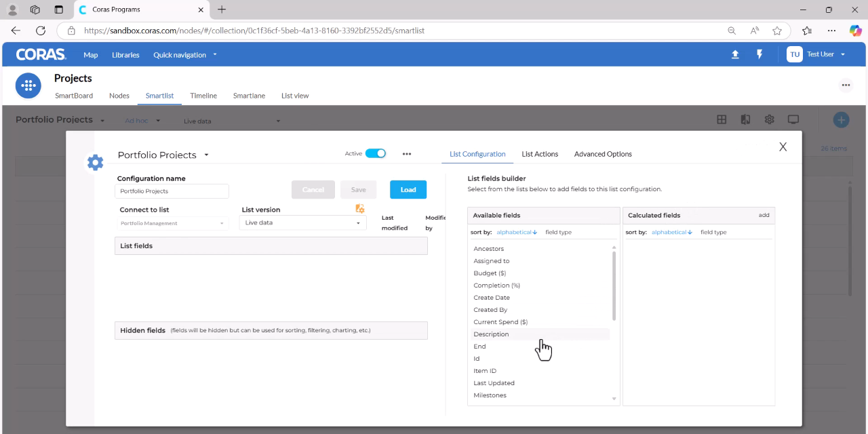The image size is (868, 434).
Task: Open the Nodes tab
Action: tap(119, 96)
